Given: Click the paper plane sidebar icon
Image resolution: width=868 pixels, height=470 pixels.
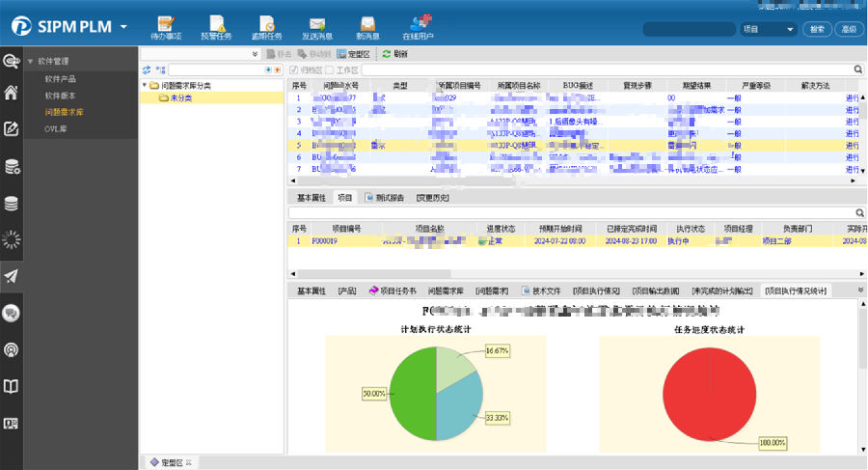Looking at the screenshot, I should pos(12,276).
